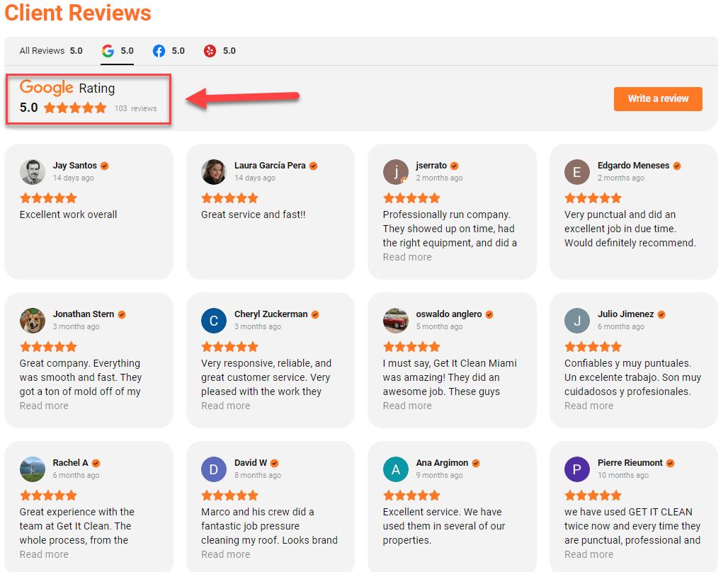Screen dimensions: 728x572
Task: Click the Write a review button
Action: point(657,98)
